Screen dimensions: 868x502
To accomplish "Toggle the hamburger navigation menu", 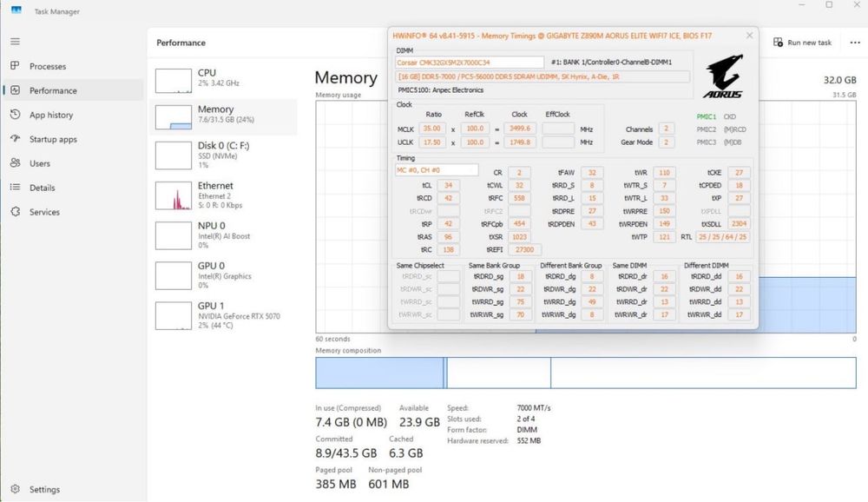I will coord(16,42).
